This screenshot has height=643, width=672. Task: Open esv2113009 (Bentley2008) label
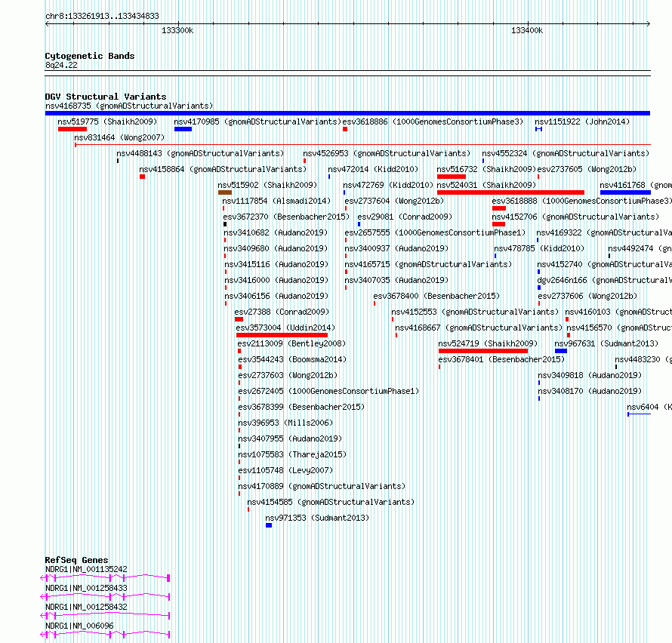[291, 343]
